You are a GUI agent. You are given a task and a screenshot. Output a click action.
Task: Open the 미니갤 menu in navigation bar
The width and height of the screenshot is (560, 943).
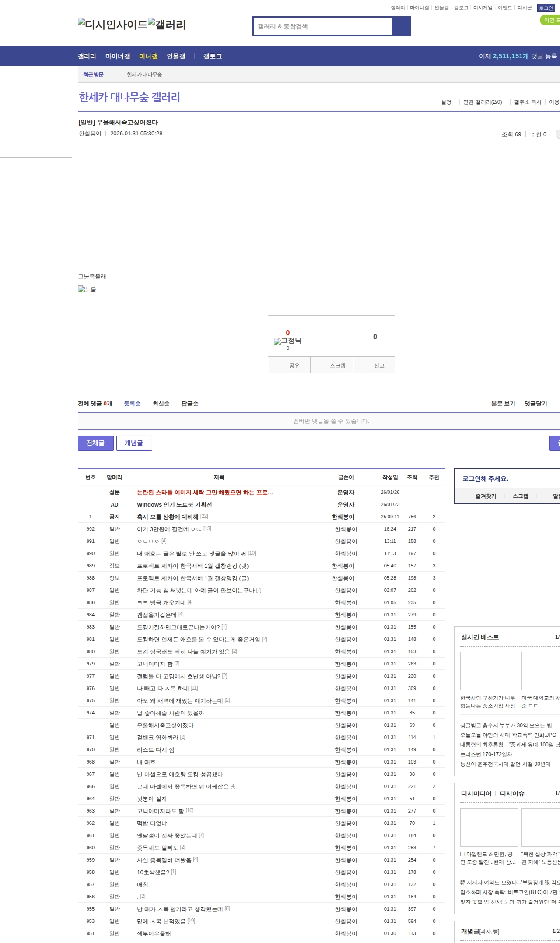148,56
